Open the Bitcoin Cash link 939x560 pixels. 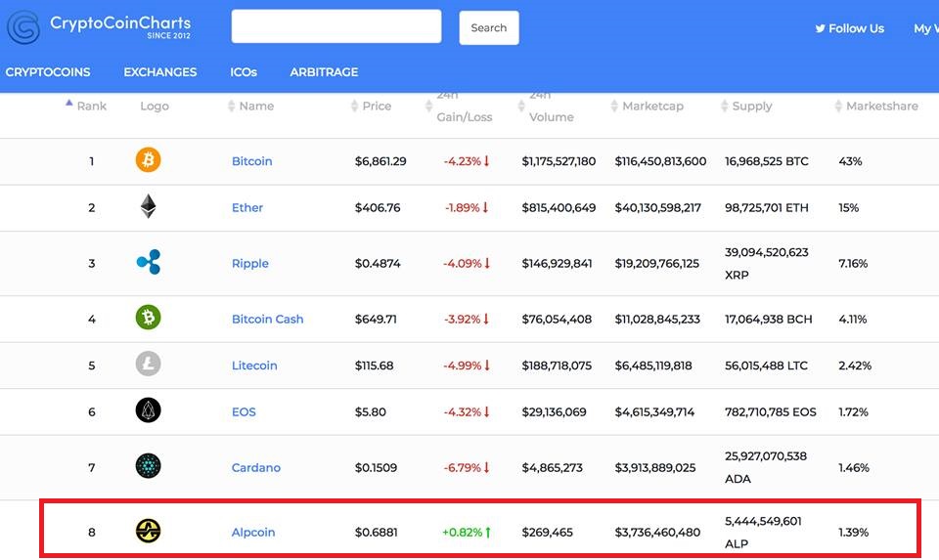(x=268, y=319)
